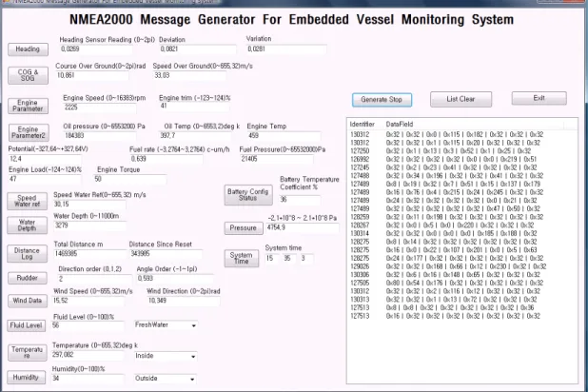The width and height of the screenshot is (588, 392).
Task: Select the 127245 message row
Action: [462, 167]
